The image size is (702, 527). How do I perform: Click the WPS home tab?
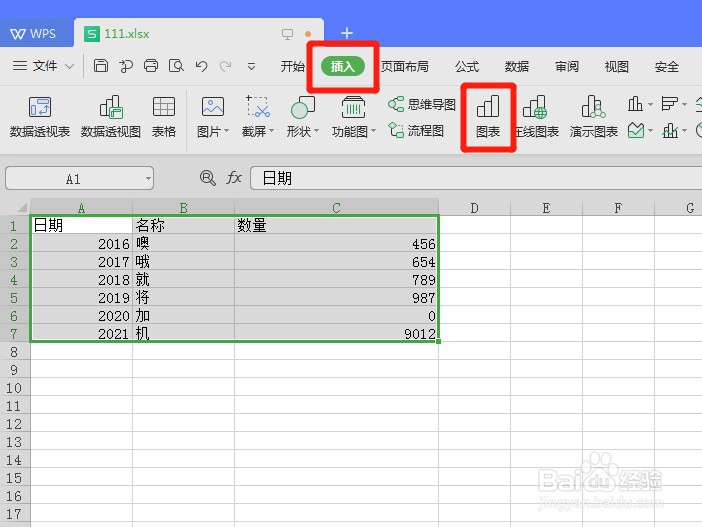(34, 34)
